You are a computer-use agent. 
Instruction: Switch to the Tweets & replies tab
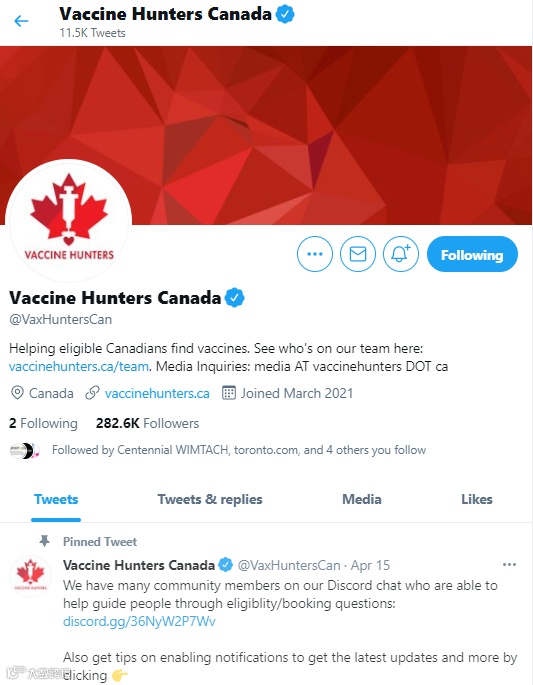(x=210, y=499)
